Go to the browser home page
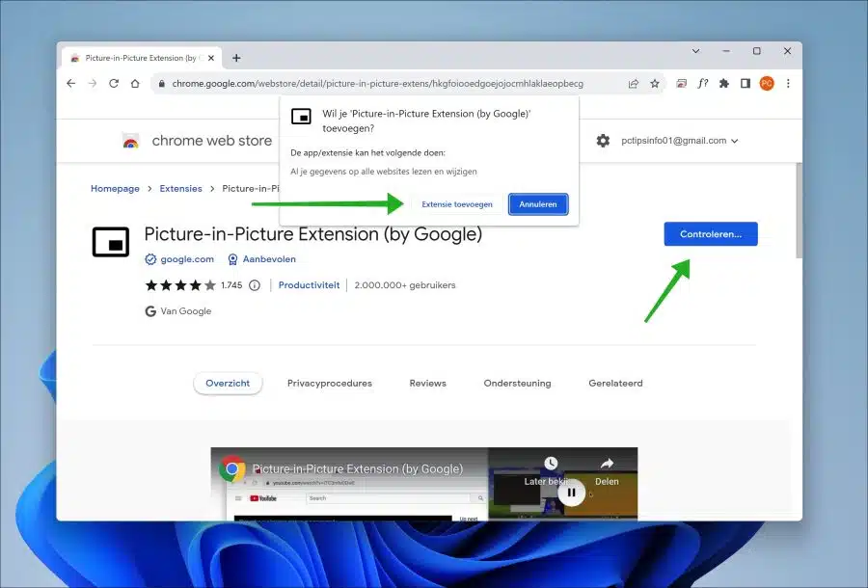 click(x=135, y=84)
